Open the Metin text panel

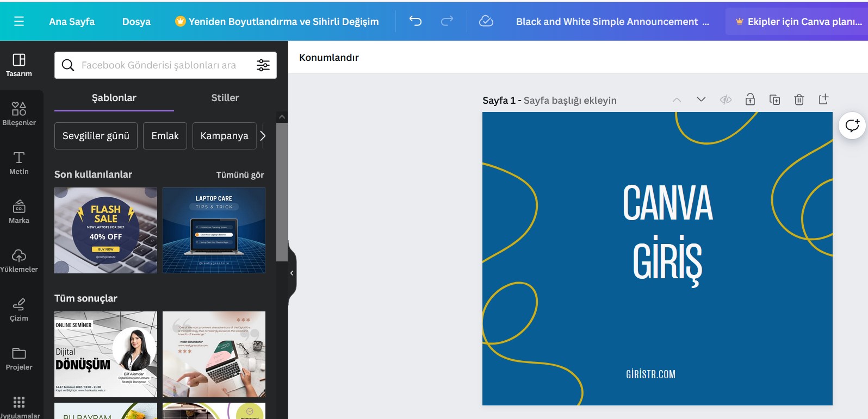pyautogui.click(x=19, y=162)
